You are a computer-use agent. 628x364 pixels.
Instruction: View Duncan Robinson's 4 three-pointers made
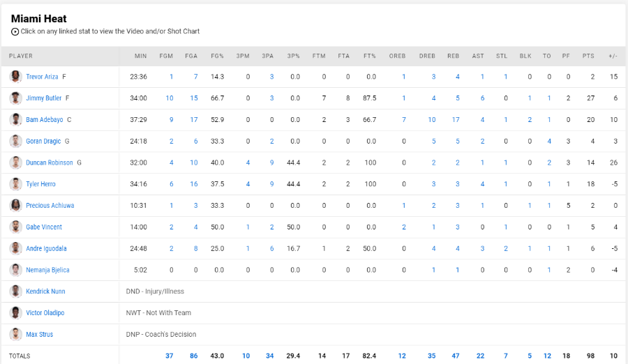[x=248, y=162]
